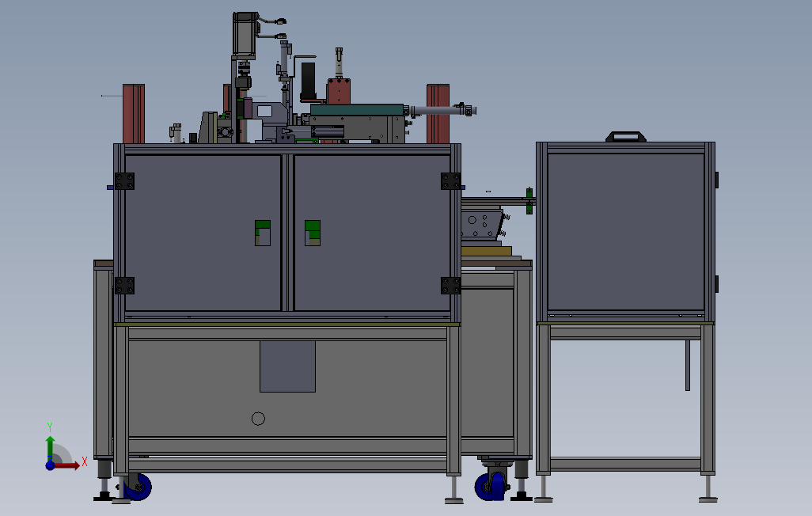
Task: Select the tall red pillar on the left side
Action: (x=134, y=114)
